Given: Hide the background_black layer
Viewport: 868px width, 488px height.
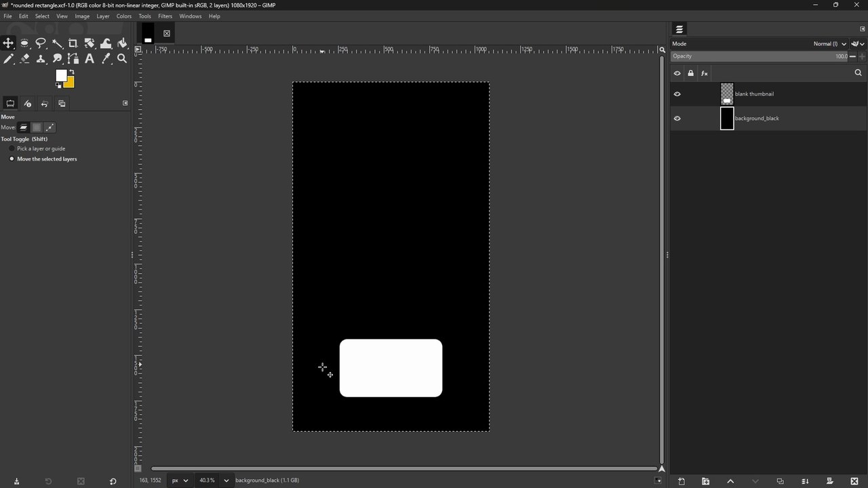Looking at the screenshot, I should [677, 119].
